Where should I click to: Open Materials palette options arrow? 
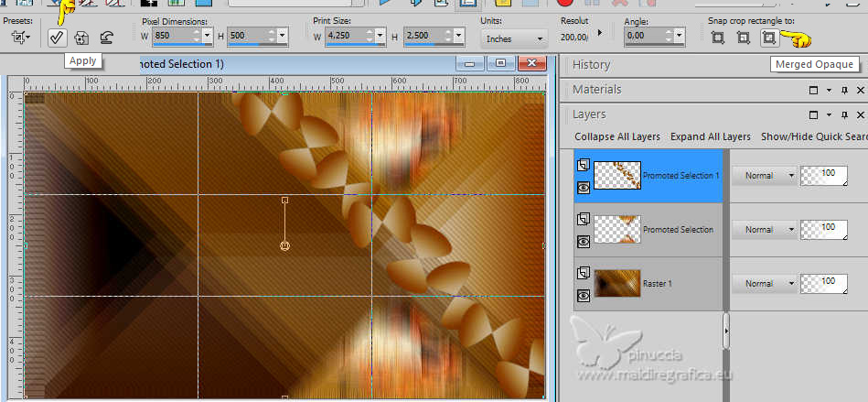(x=829, y=91)
